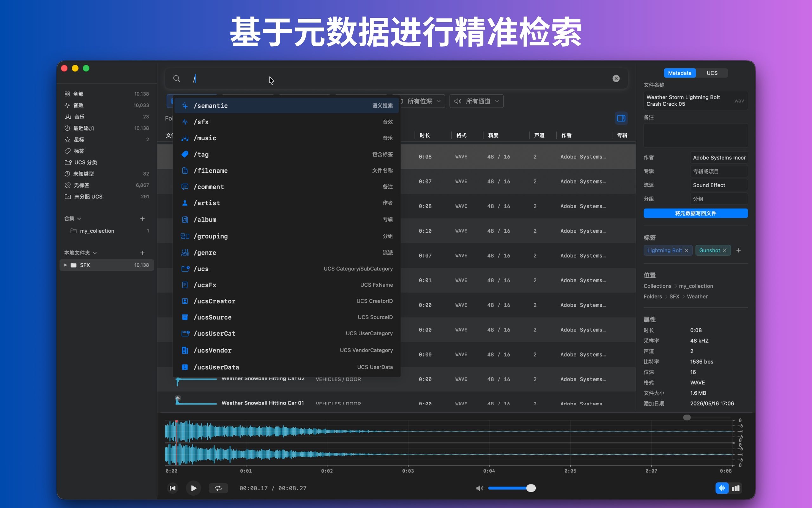Open 音效 in the sidebar

pyautogui.click(x=107, y=105)
